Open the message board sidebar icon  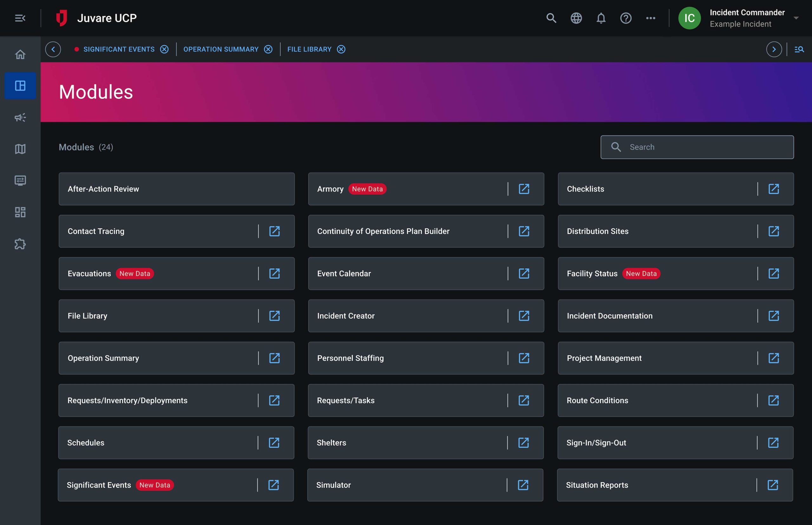(20, 180)
